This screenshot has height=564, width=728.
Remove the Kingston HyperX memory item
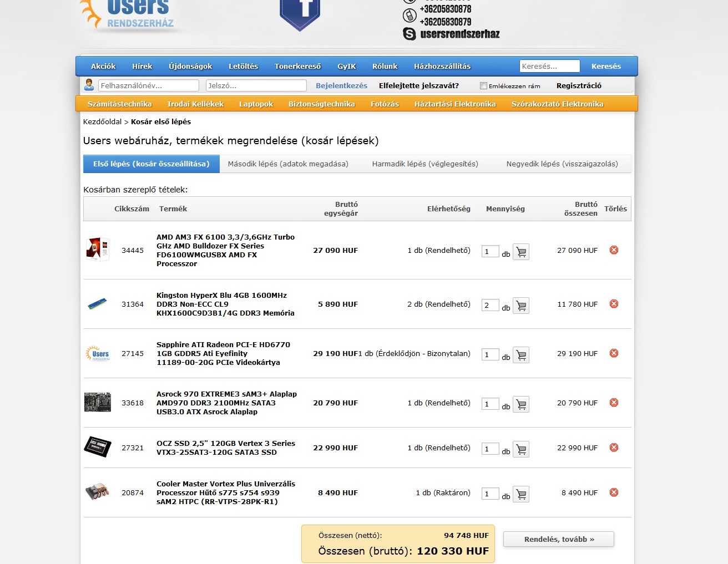(x=614, y=304)
